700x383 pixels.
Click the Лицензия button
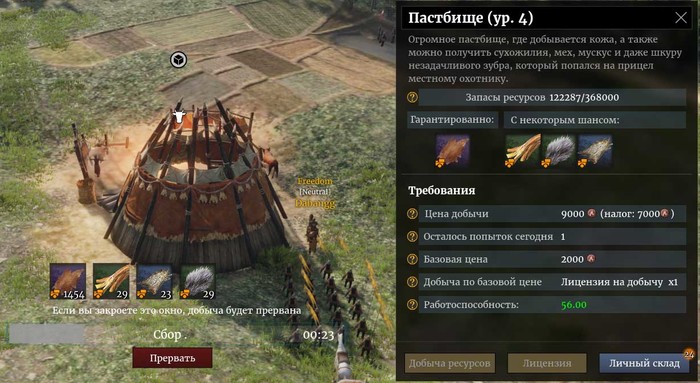pos(547,363)
